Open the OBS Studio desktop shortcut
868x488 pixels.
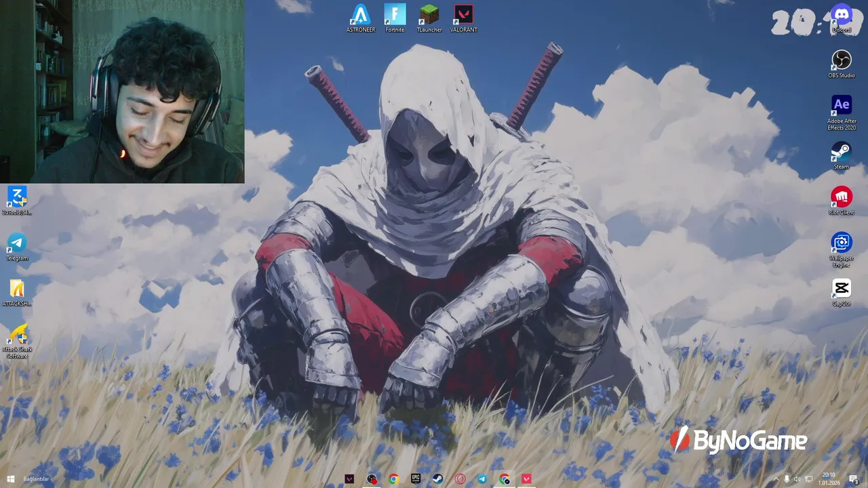point(842,64)
